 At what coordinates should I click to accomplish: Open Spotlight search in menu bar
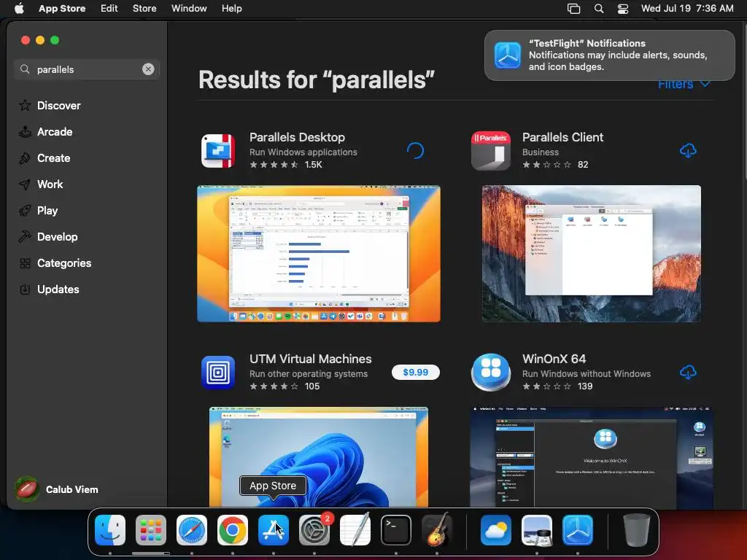(599, 8)
